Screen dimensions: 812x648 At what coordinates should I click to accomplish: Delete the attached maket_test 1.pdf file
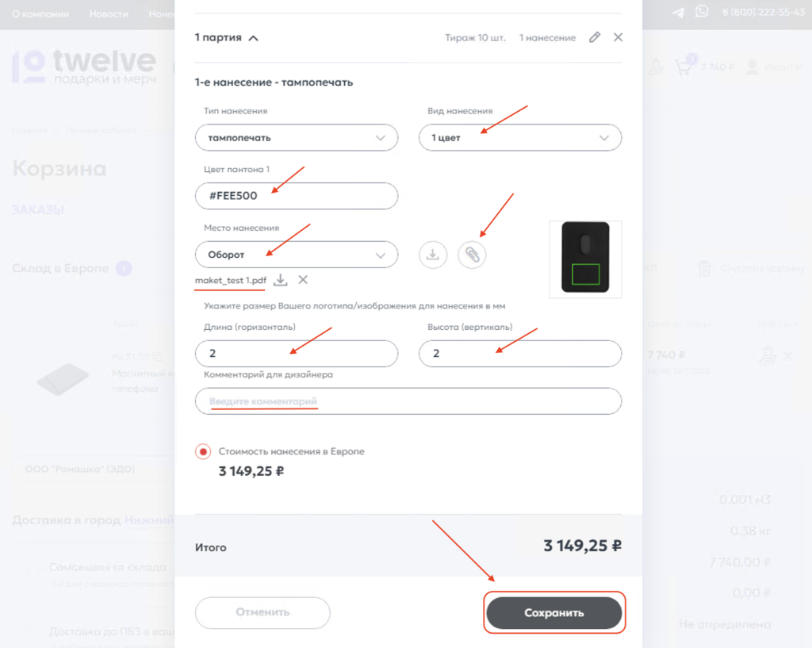[x=303, y=280]
